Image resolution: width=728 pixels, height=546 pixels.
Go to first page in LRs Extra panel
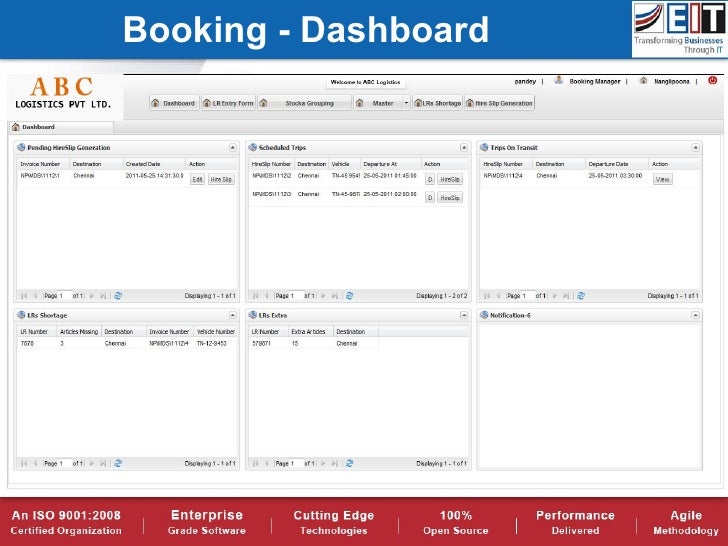point(255,463)
